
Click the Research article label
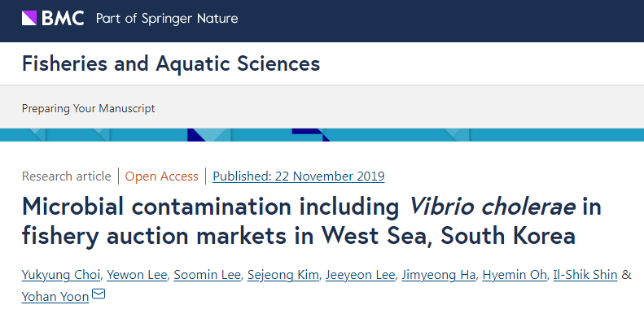67,176
